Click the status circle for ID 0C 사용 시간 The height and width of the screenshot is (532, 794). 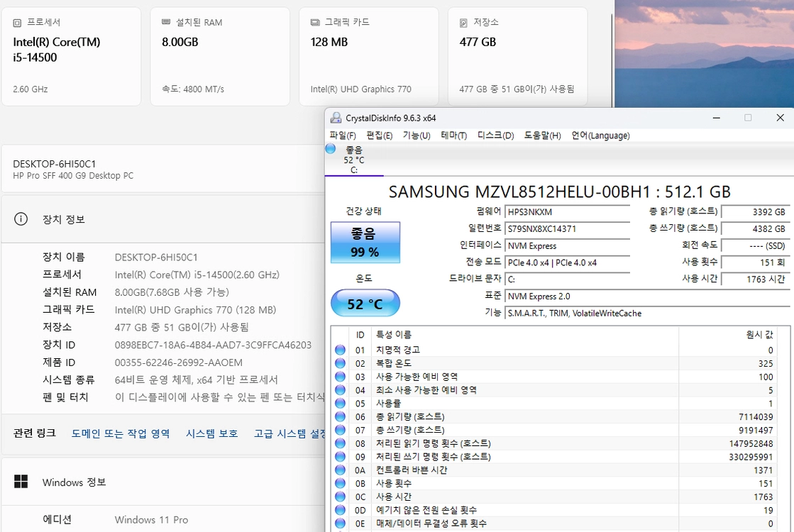pos(341,497)
